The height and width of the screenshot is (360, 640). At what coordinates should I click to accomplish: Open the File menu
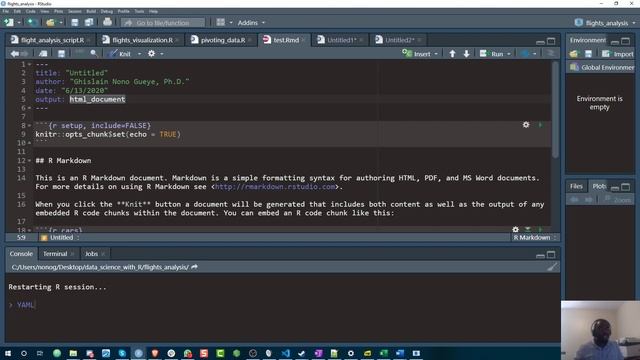click(x=6, y=11)
